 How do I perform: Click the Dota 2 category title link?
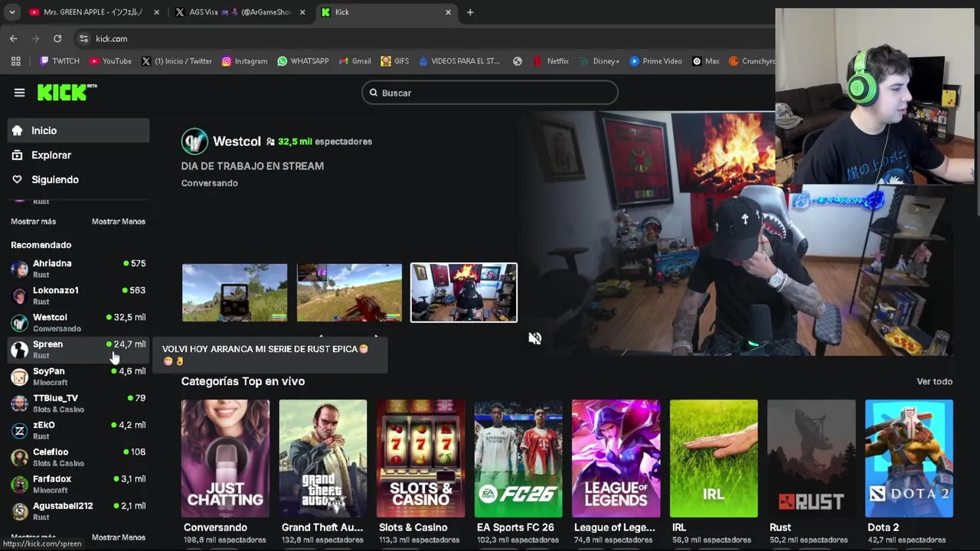pyautogui.click(x=883, y=527)
